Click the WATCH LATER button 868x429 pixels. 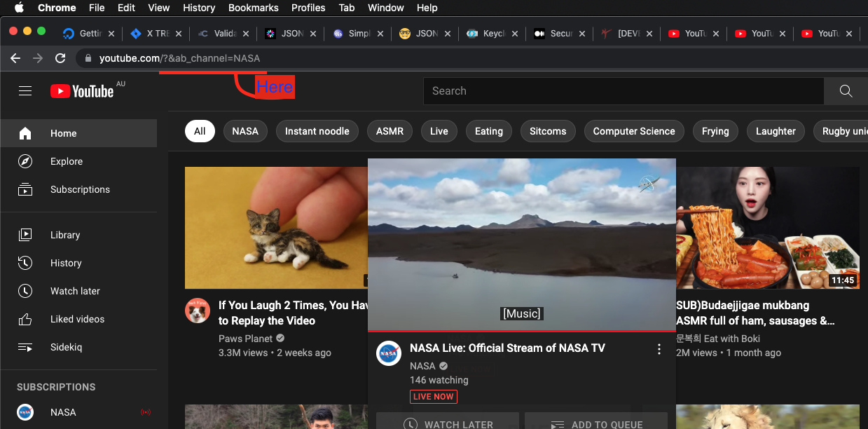click(x=448, y=421)
